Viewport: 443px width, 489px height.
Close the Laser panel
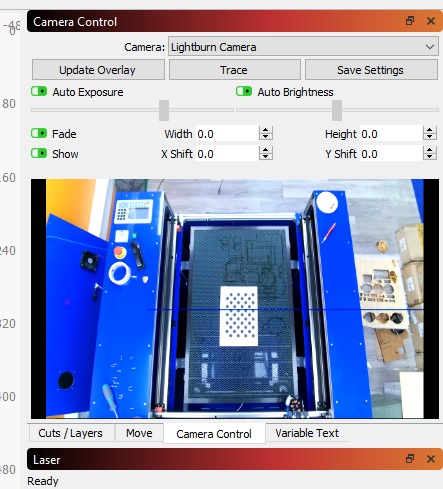[x=431, y=459]
